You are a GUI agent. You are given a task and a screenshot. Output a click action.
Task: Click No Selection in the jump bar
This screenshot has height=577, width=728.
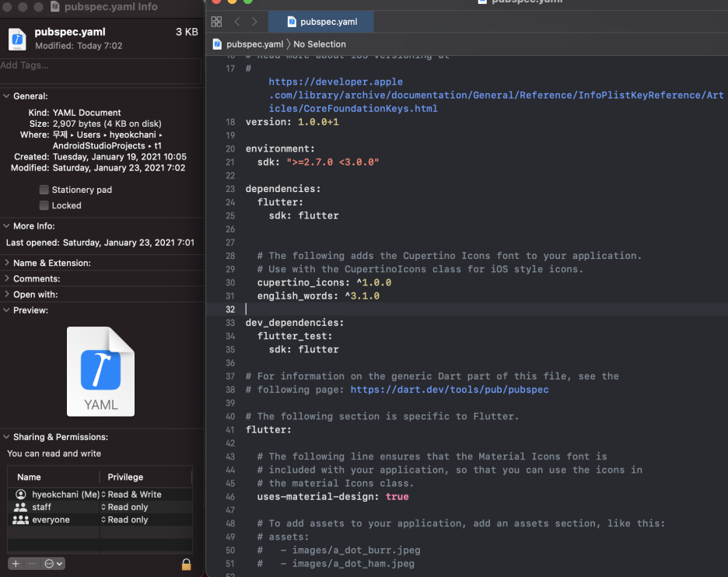[320, 44]
